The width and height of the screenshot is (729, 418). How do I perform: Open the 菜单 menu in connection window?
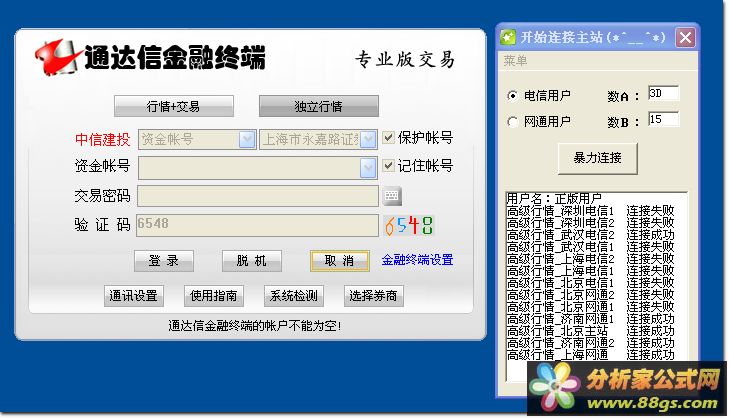pyautogui.click(x=515, y=60)
